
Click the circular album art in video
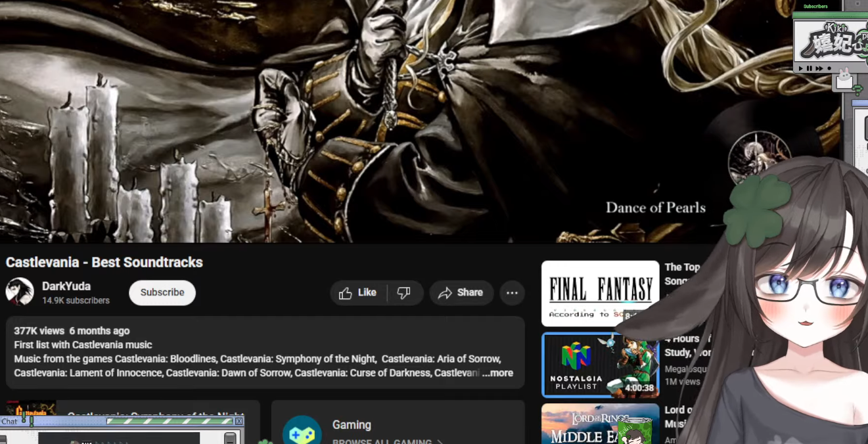pos(760,158)
